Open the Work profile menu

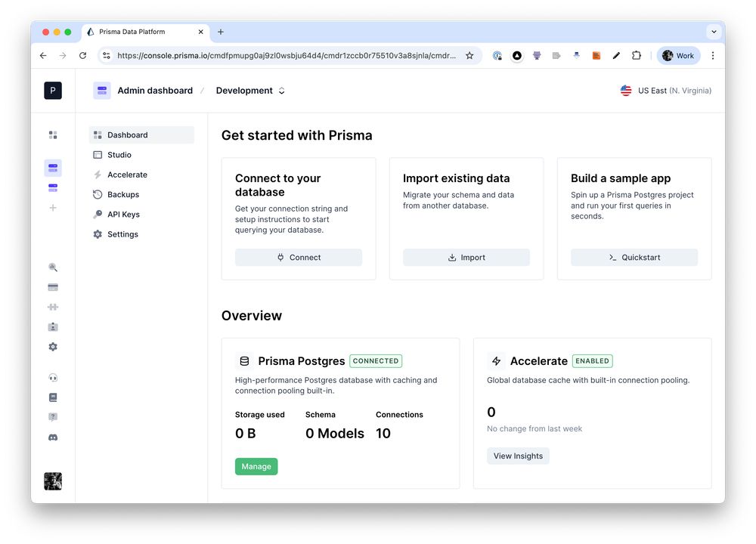[678, 55]
